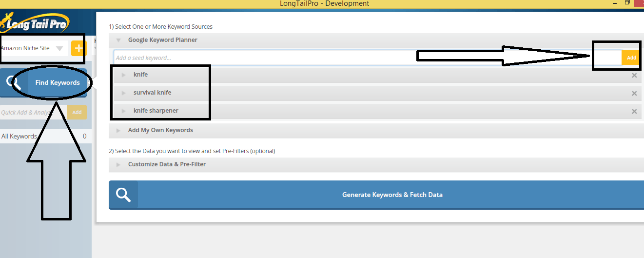Restore down the LongTailPro window
The height and width of the screenshot is (258, 644).
coord(627,3)
